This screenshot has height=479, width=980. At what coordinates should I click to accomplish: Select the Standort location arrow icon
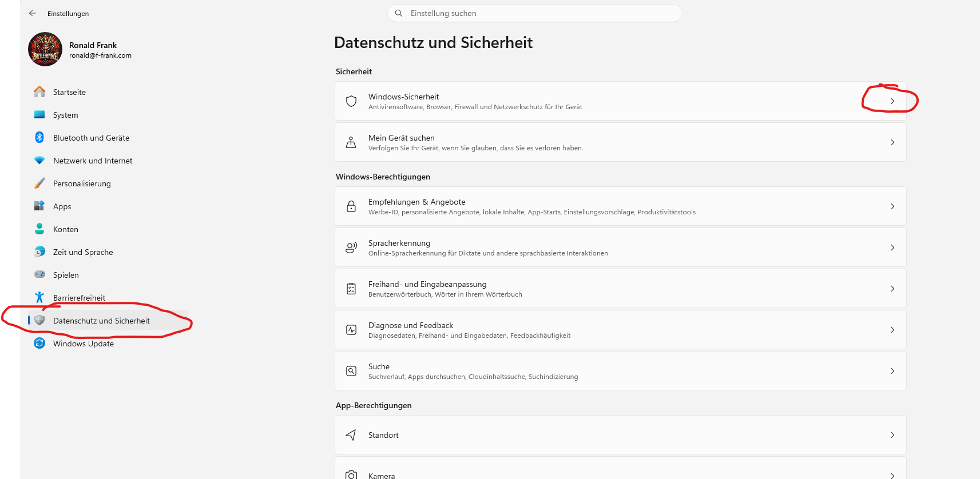point(351,435)
